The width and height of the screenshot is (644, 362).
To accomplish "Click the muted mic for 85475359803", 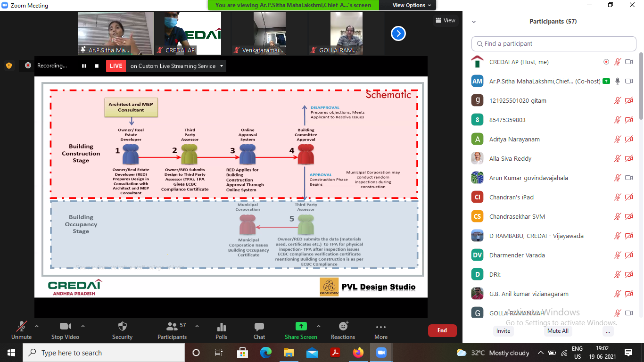I will (x=617, y=120).
